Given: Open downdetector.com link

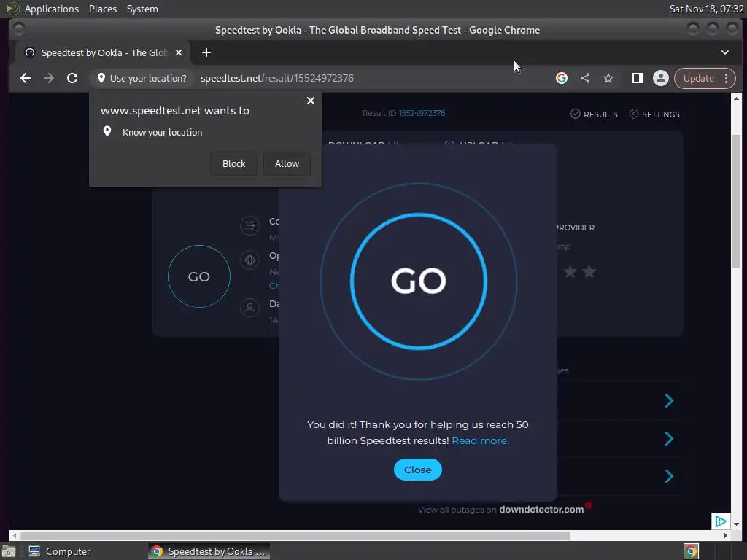Looking at the screenshot, I should pyautogui.click(x=541, y=510).
